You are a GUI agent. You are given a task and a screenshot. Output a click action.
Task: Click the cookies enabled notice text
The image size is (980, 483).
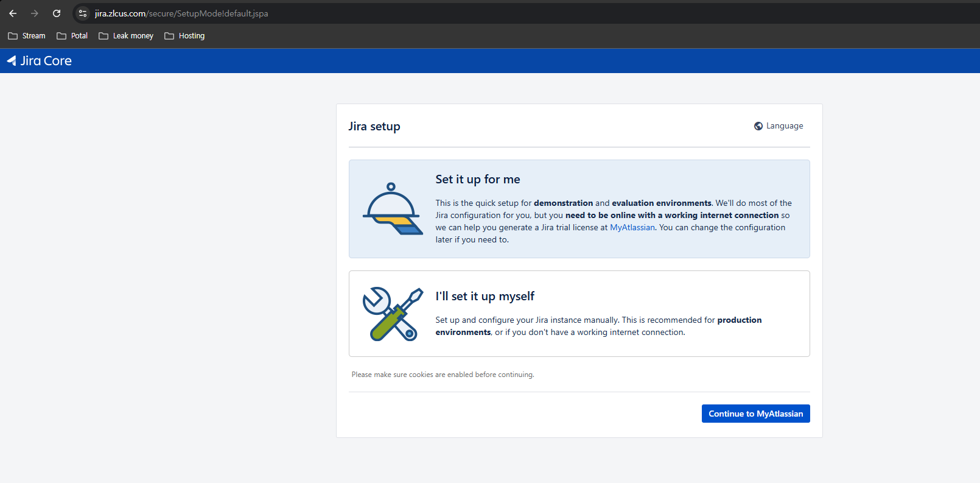(x=443, y=375)
